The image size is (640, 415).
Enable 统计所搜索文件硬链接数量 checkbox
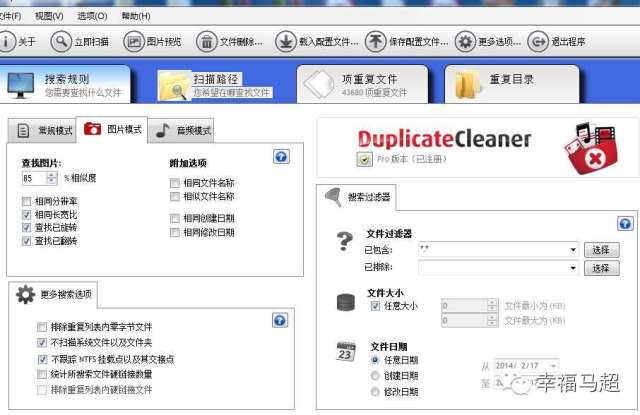[x=42, y=374]
